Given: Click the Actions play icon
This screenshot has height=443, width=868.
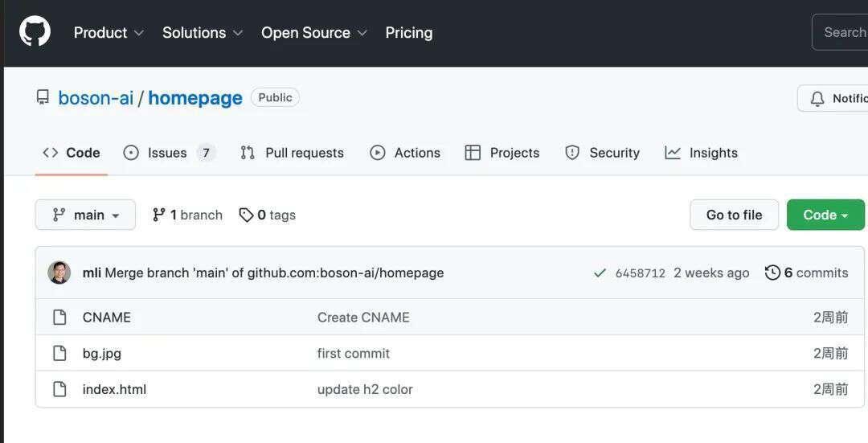Looking at the screenshot, I should (x=377, y=153).
